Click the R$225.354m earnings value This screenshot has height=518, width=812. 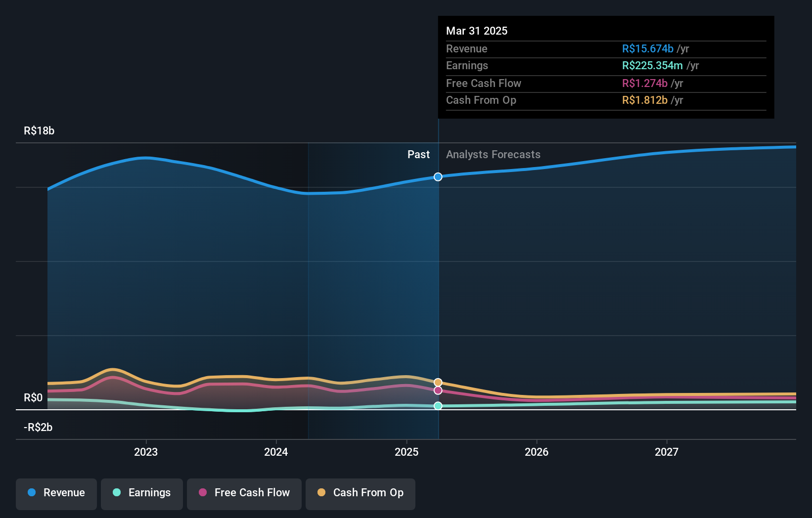pos(652,66)
